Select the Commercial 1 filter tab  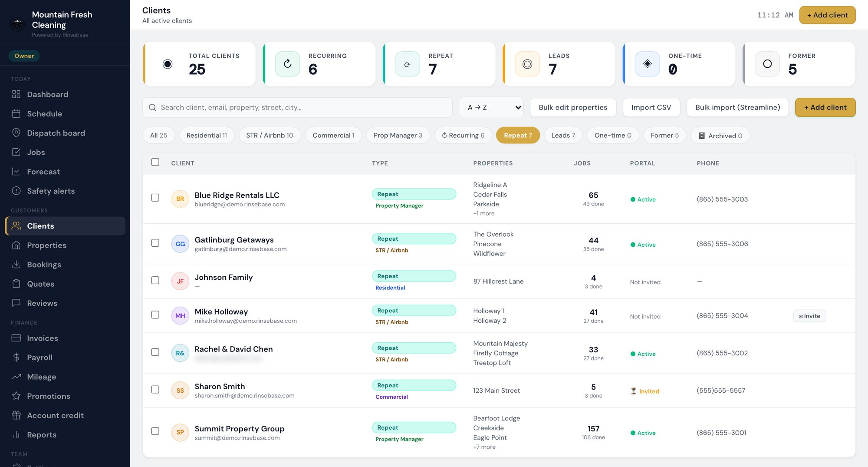point(333,135)
